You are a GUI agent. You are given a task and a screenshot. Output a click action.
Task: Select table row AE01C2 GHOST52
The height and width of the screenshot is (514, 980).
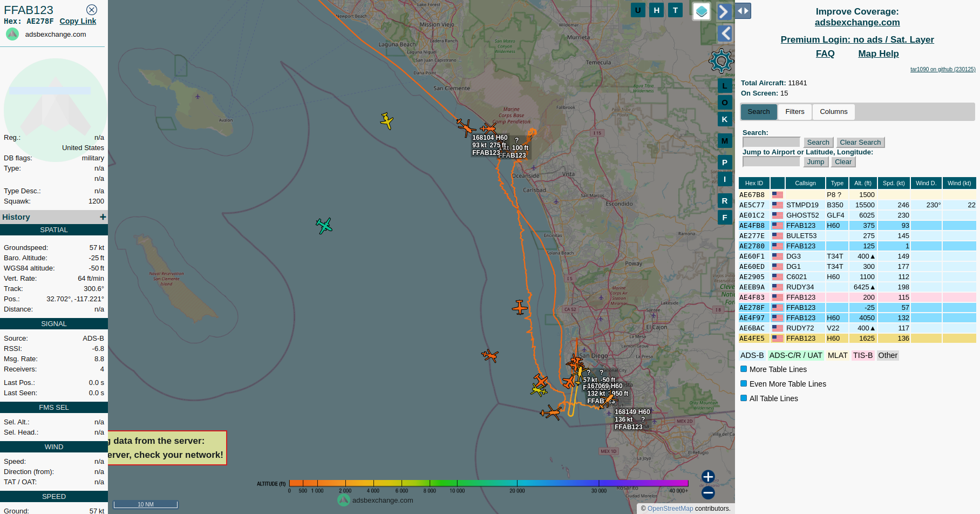[x=857, y=215]
